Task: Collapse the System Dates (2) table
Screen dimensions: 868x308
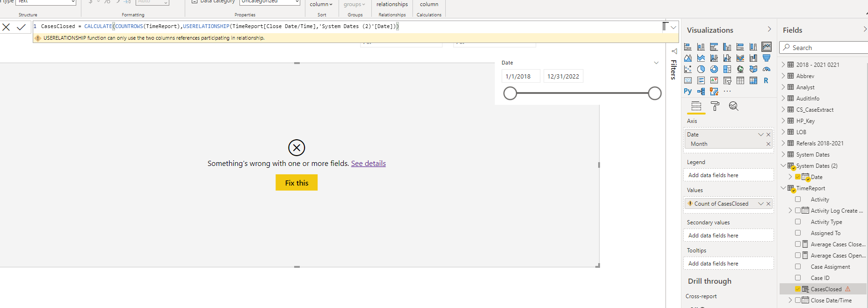Action: [x=783, y=165]
